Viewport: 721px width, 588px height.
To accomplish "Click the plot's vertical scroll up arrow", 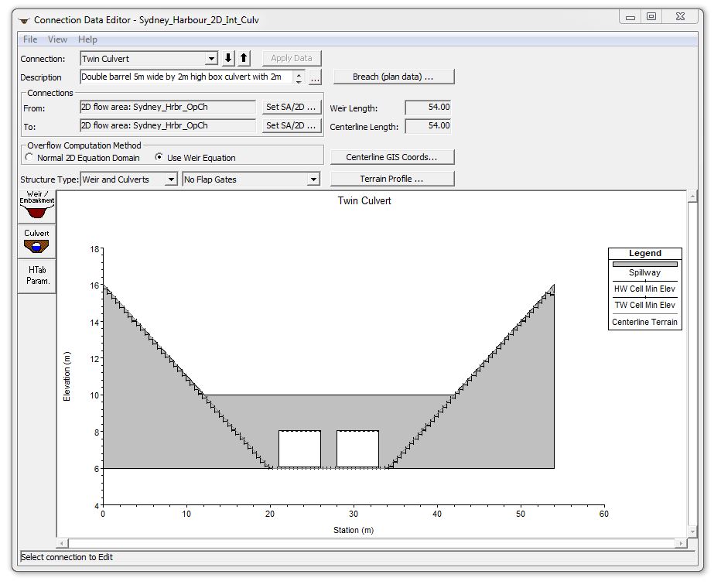I will tap(692, 197).
